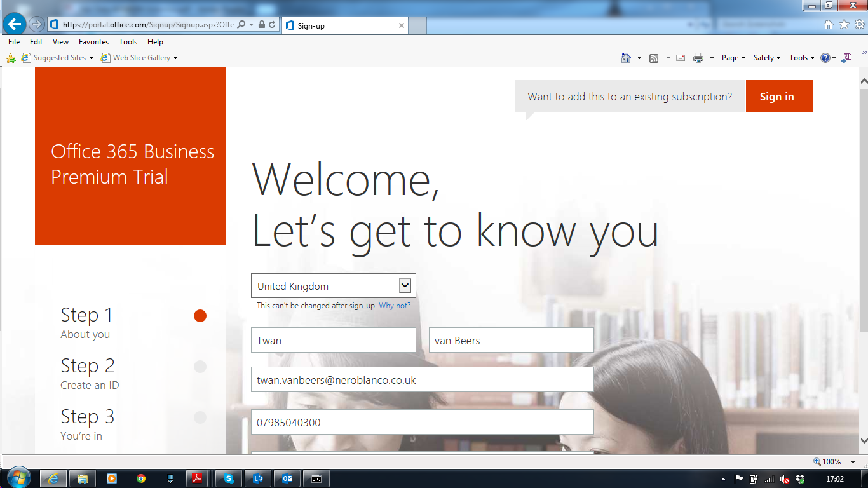Open the Edit menu
Viewport: 868px width, 488px height.
pos(36,42)
